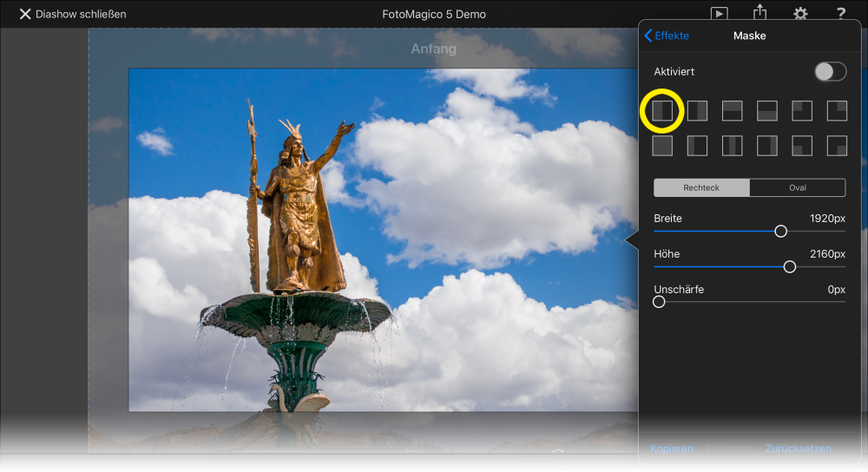Select the bottom-left quarter mask preset

click(801, 146)
